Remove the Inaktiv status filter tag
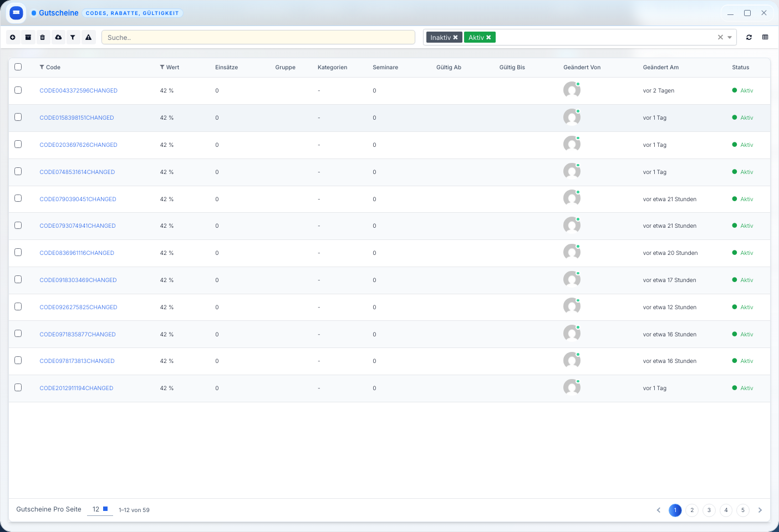Screen dimensions: 779x532 [x=456, y=38]
